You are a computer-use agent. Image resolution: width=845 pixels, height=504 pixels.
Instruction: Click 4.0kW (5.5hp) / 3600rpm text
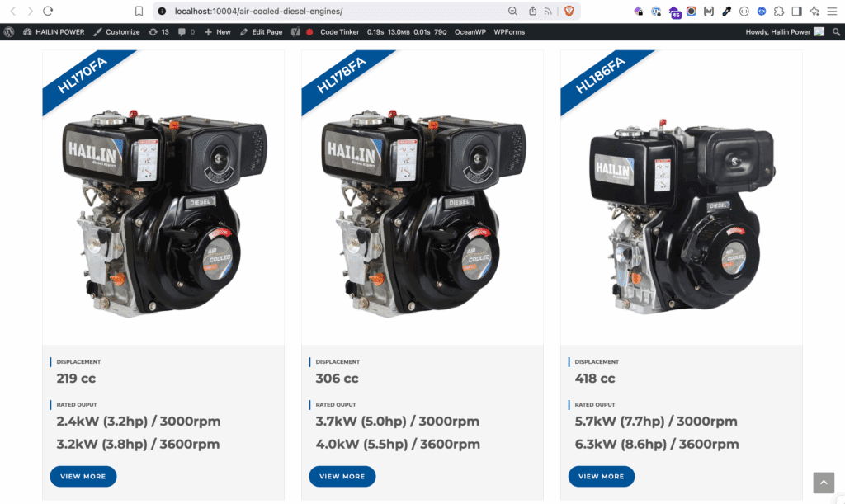coord(398,445)
